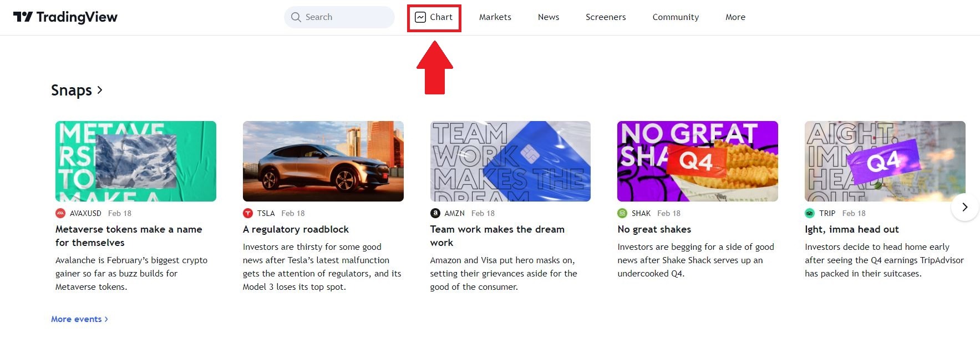Click the TradingView logo
Screen dimensions: 980x342
pyautogui.click(x=65, y=17)
